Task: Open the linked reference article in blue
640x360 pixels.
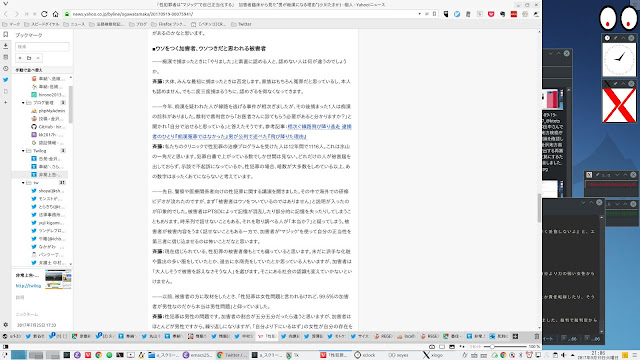Action: (252, 131)
